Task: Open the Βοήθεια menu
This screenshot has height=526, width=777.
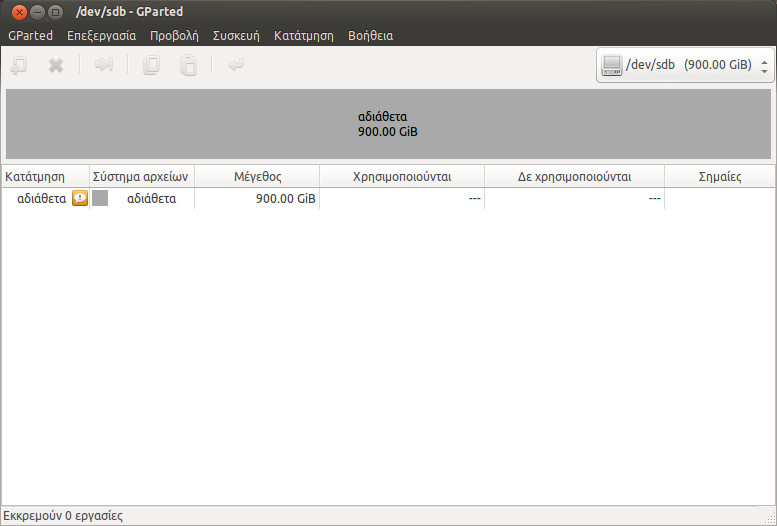Action: point(371,36)
